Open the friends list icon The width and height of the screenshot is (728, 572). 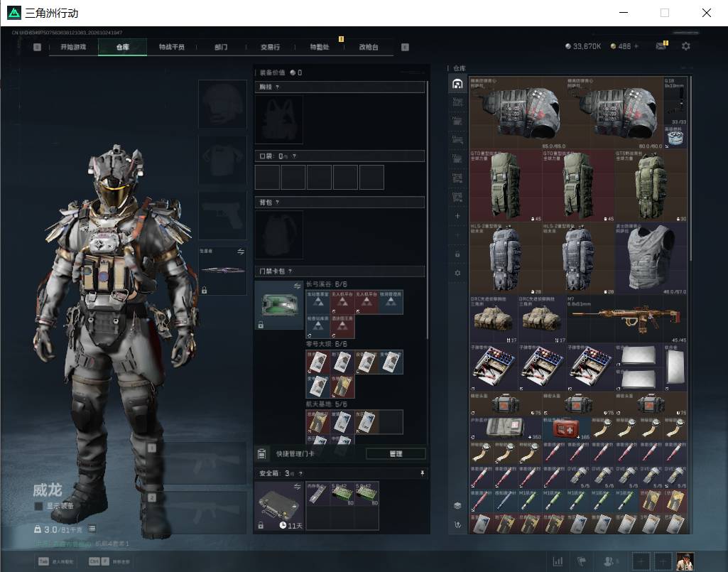point(609,561)
